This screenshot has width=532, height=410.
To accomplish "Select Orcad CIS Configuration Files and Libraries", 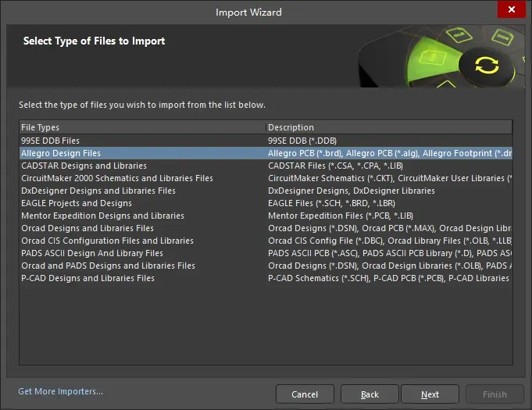I will point(266,241).
